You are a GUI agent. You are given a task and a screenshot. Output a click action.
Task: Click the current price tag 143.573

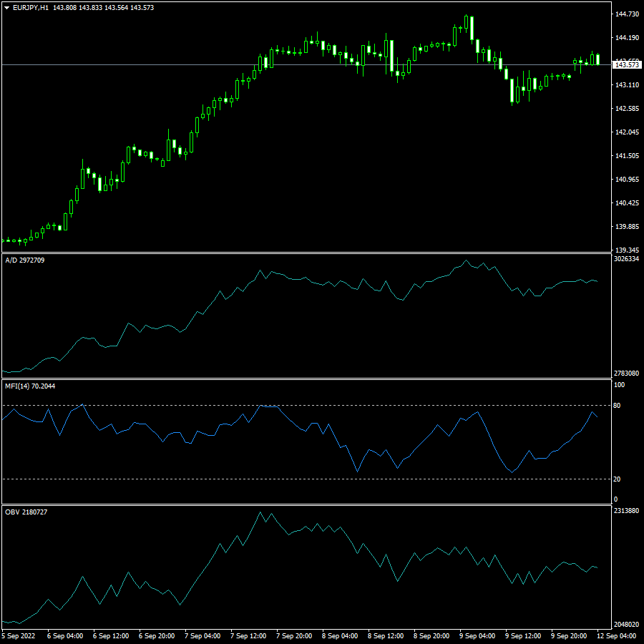pos(627,65)
